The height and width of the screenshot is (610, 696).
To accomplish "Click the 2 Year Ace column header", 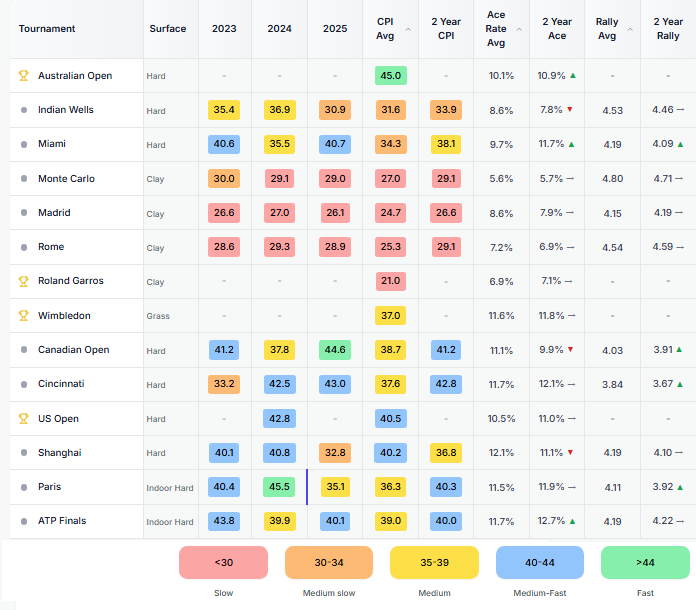I will (x=557, y=28).
